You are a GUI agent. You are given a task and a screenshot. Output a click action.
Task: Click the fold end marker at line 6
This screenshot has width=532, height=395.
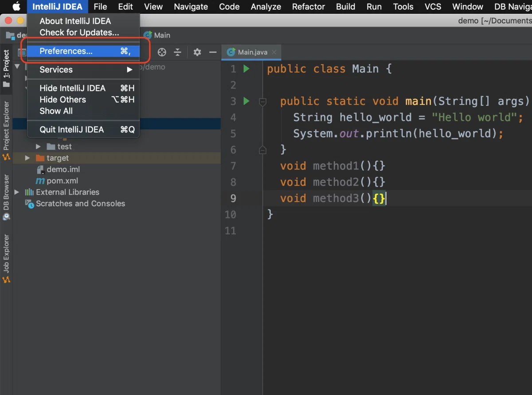click(x=262, y=150)
